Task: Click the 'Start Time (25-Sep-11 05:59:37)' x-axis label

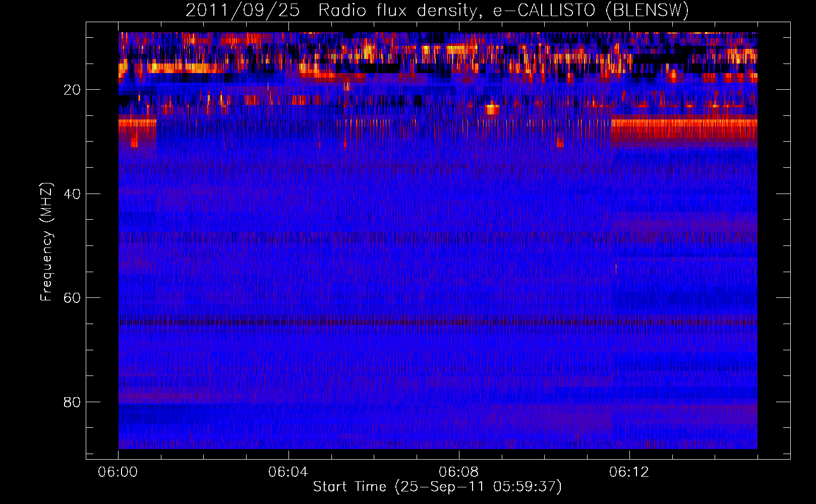Action: [437, 487]
